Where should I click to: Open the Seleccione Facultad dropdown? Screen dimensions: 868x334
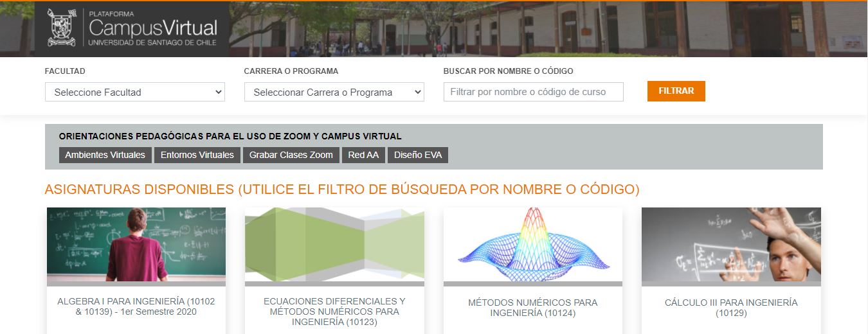tap(134, 92)
